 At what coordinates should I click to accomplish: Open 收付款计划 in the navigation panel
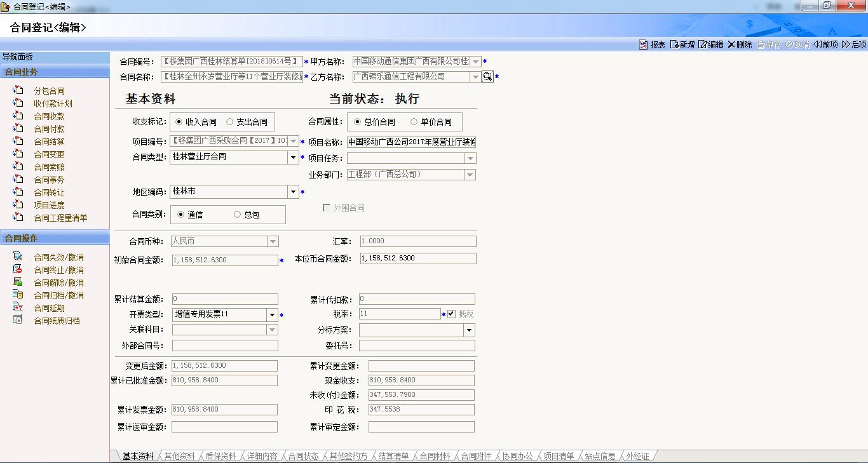(x=53, y=104)
